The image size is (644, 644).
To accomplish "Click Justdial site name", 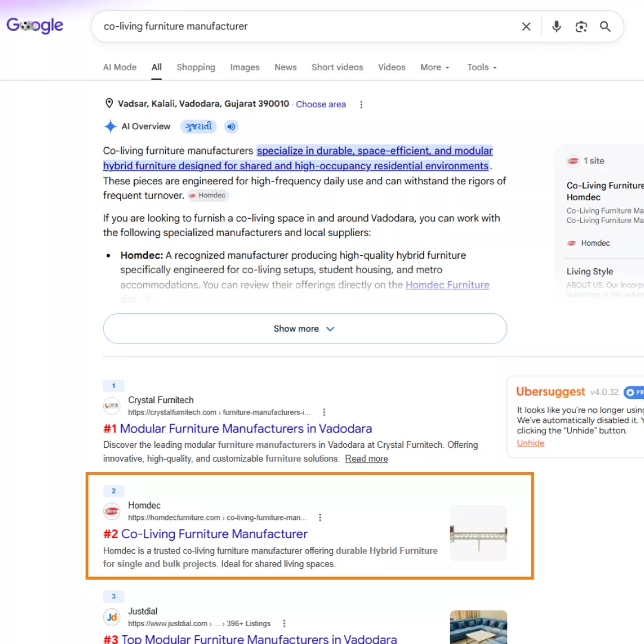I will pyautogui.click(x=143, y=611).
